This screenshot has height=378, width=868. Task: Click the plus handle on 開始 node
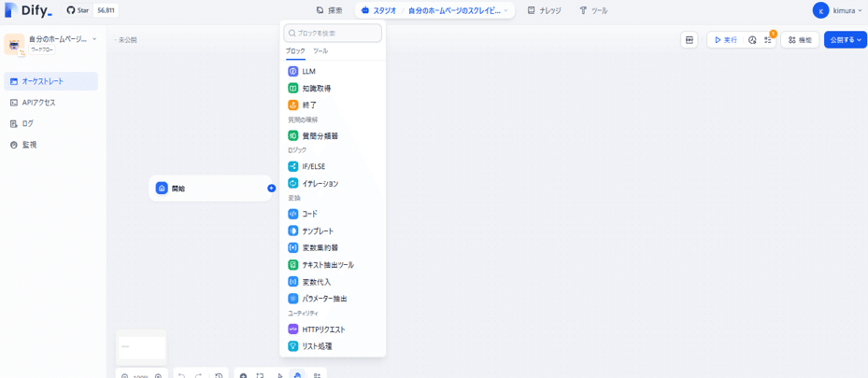(271, 189)
